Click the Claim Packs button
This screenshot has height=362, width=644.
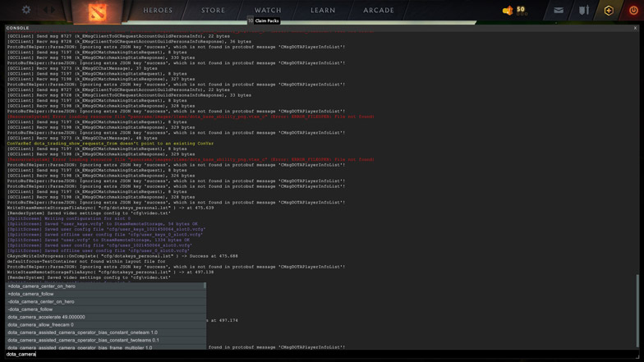[266, 21]
